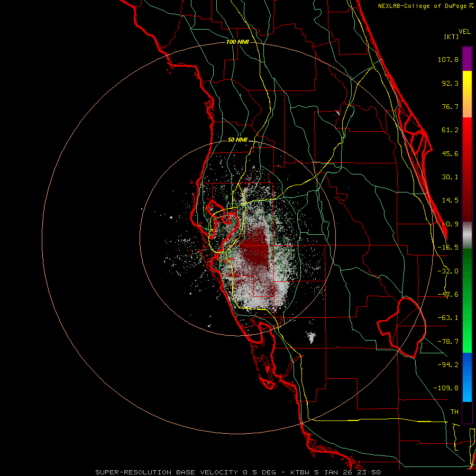
Task: Click the -63.1 legend value
Action: click(x=448, y=318)
